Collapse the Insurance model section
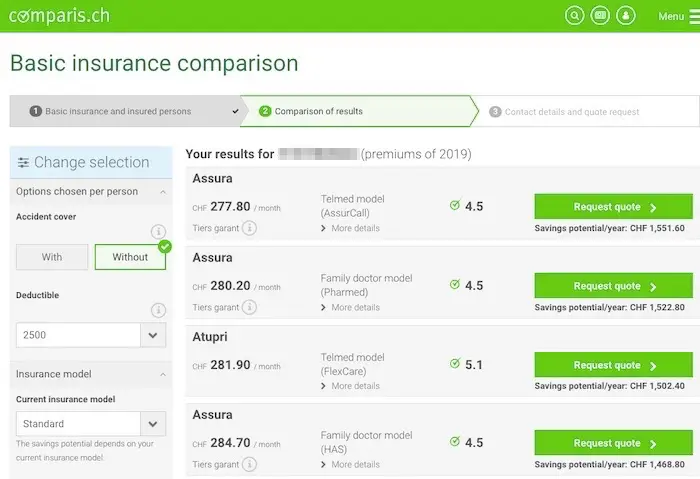The height and width of the screenshot is (479, 700). click(162, 374)
